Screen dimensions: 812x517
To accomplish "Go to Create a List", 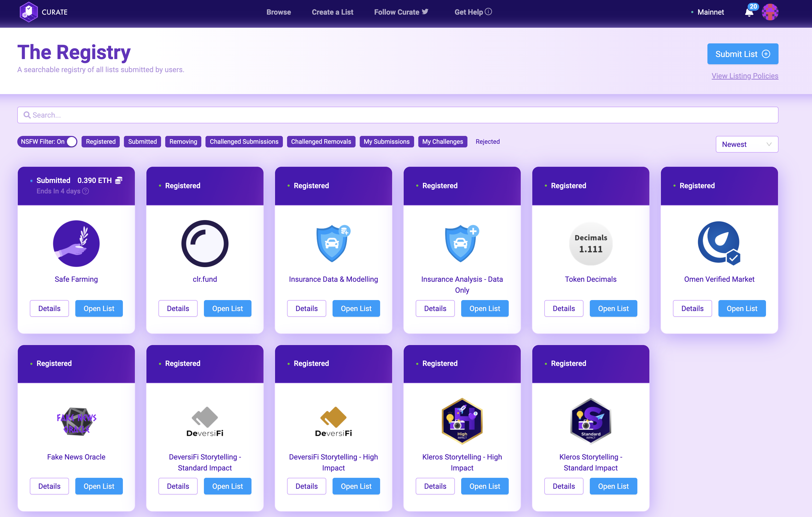I will pyautogui.click(x=332, y=12).
